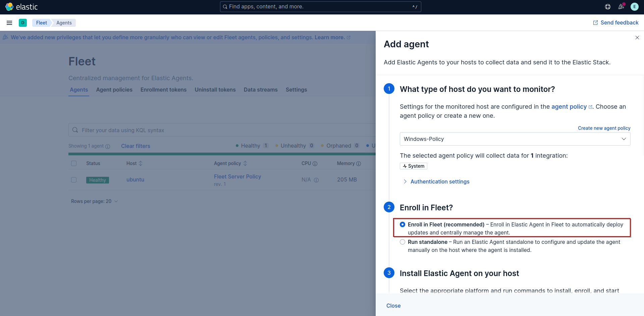This screenshot has height=316, width=644.
Task: Click the 205 MB memory value
Action: (347, 179)
